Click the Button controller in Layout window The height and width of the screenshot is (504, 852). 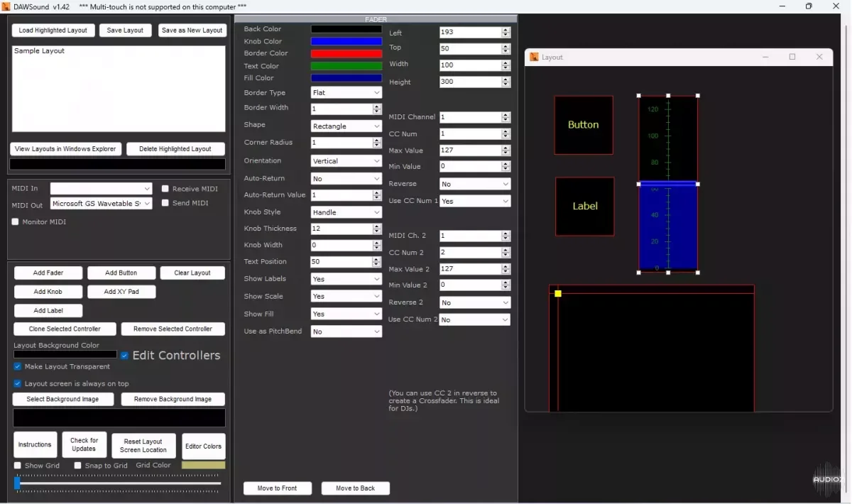pyautogui.click(x=584, y=125)
